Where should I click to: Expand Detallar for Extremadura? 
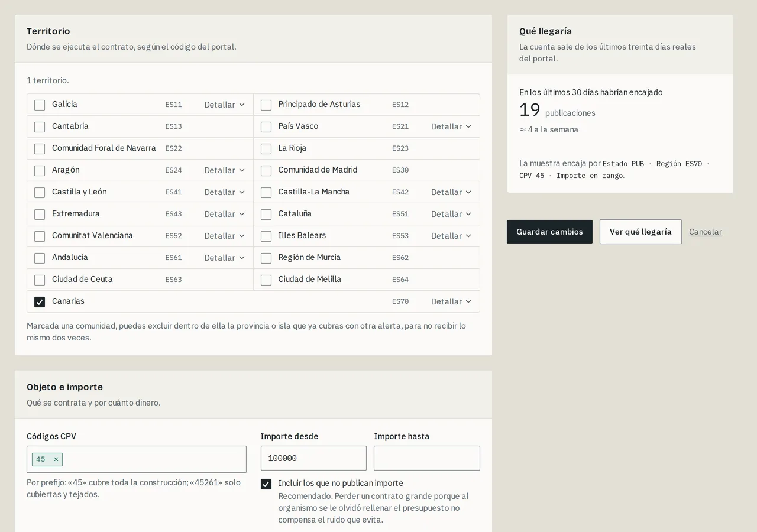click(225, 214)
